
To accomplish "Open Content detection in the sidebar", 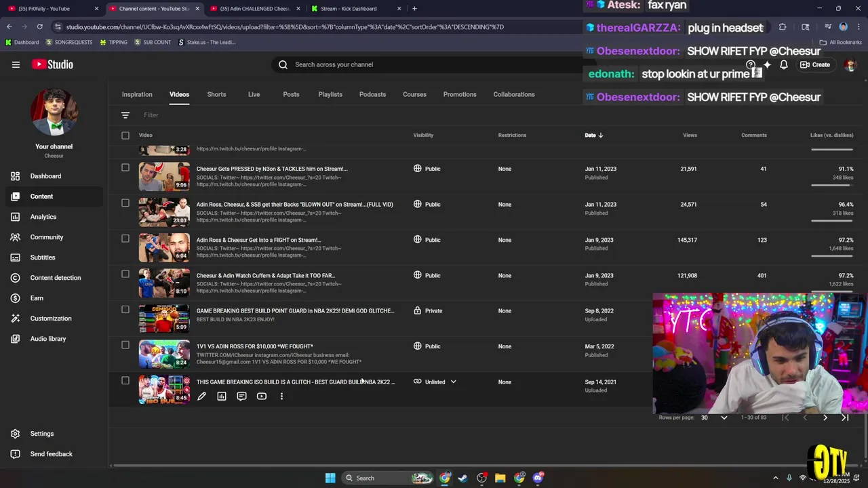I will pos(54,278).
